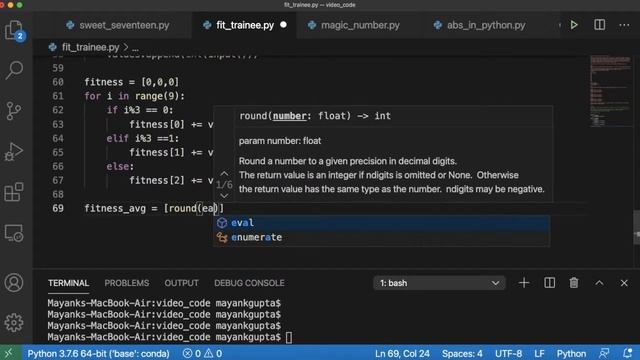This screenshot has width=640, height=360.
Task: Open the Source Control view
Action: click(14, 111)
